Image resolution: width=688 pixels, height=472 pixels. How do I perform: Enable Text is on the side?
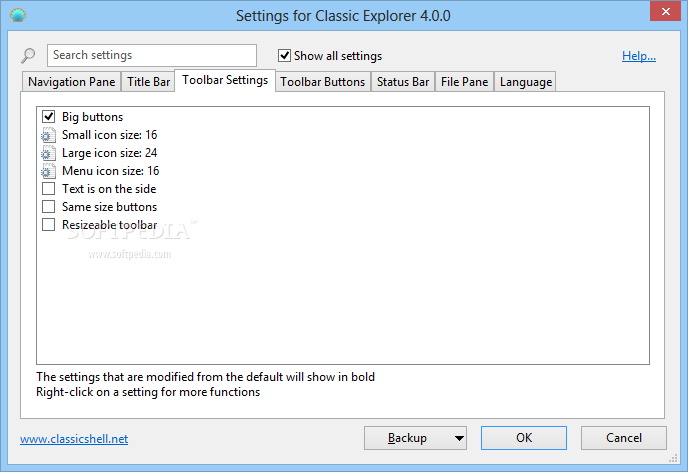48,189
